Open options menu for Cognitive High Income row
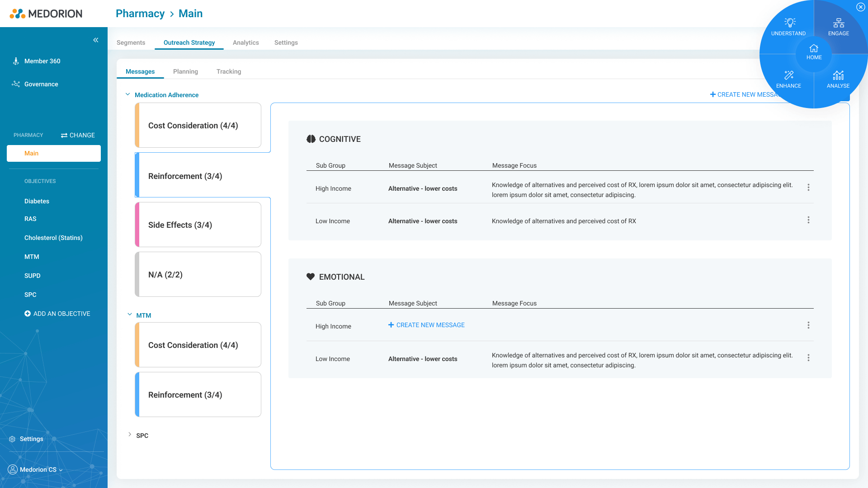This screenshot has width=868, height=488. tap(808, 188)
